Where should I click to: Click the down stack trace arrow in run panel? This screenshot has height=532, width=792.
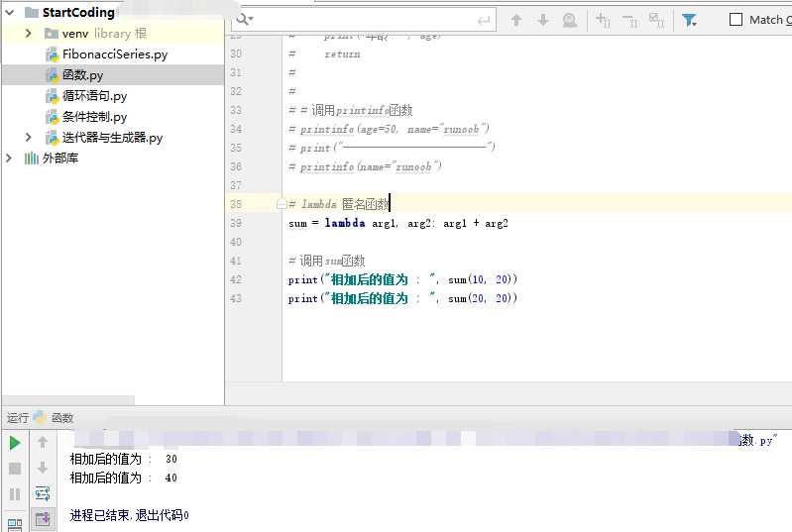point(43,468)
